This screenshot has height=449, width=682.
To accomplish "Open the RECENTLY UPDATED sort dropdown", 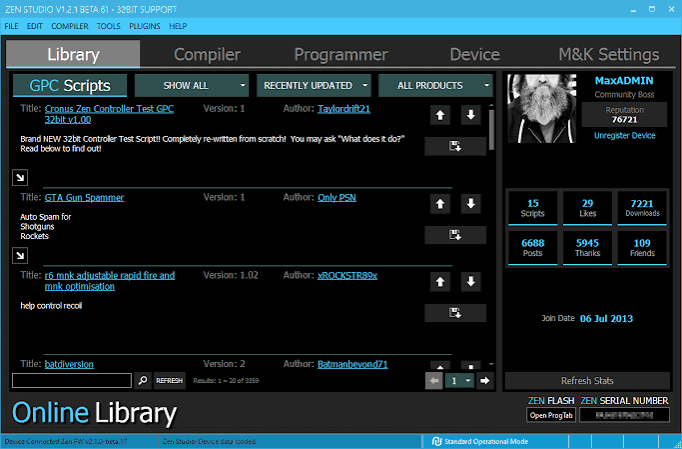I will [314, 85].
